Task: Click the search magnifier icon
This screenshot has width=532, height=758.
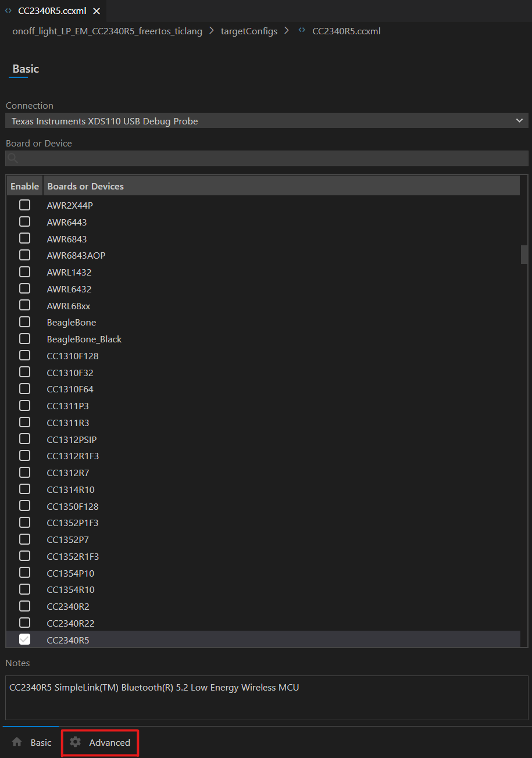Action: [13, 158]
